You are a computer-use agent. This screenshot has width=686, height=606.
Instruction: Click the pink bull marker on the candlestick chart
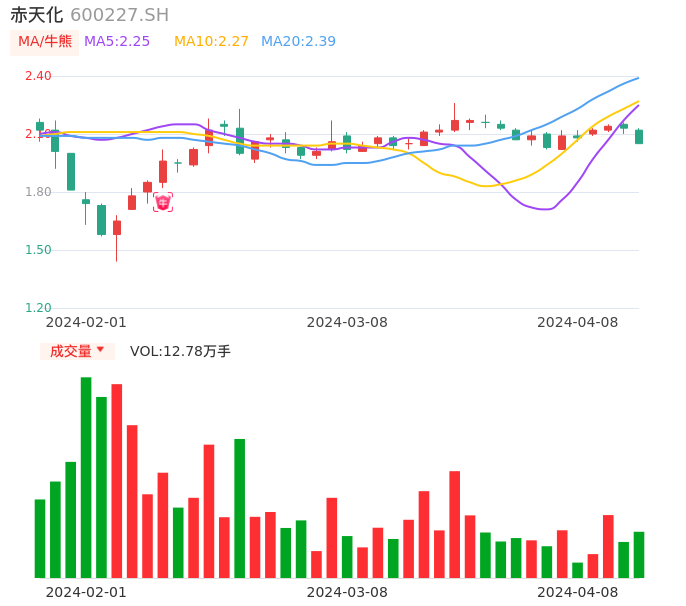(x=163, y=202)
